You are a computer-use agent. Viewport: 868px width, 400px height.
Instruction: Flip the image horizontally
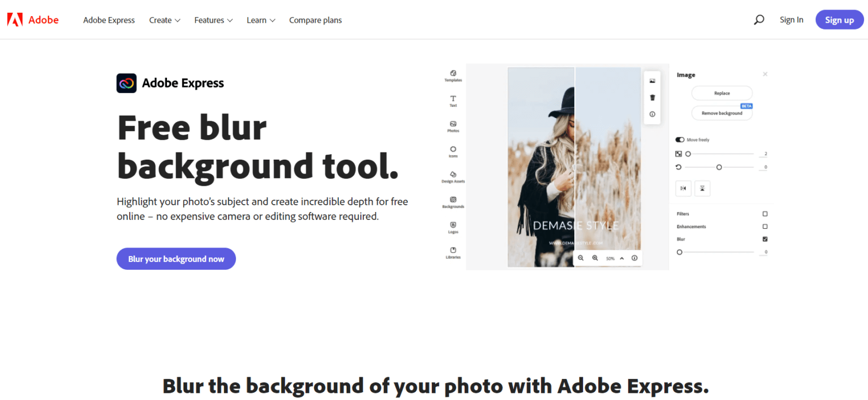point(683,188)
